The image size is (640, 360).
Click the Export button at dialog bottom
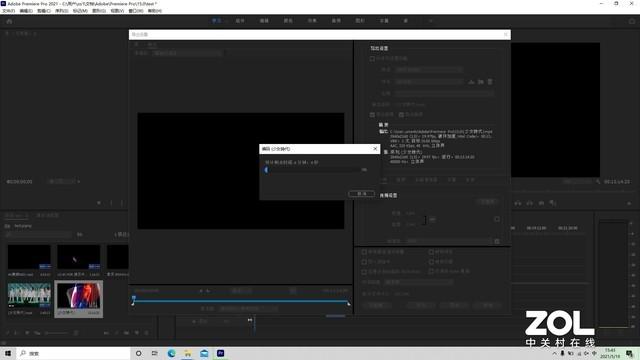click(453, 305)
